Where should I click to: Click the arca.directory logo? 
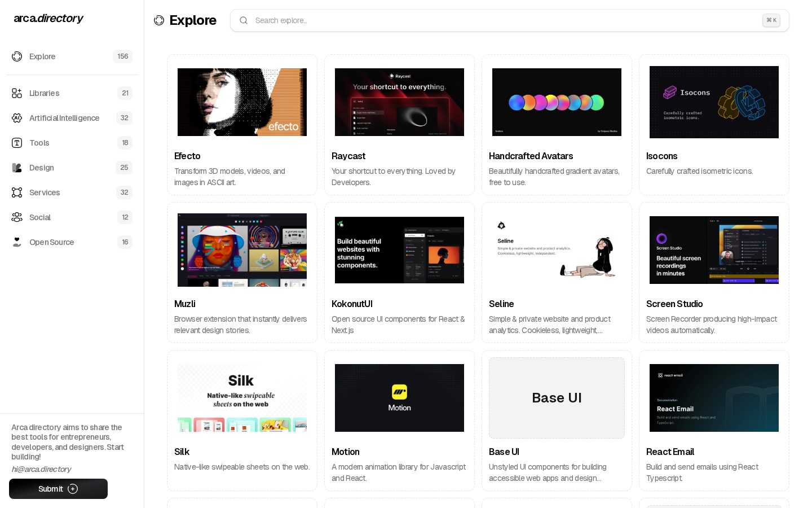48,19
